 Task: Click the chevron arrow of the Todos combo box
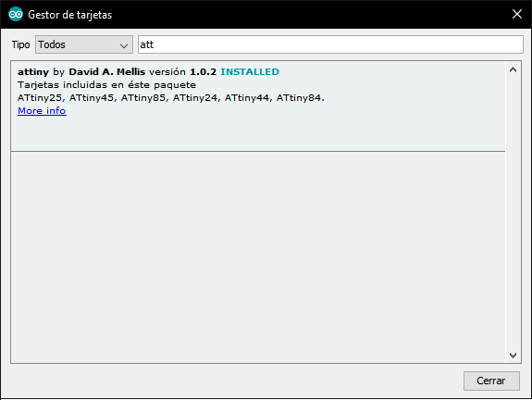(x=124, y=45)
